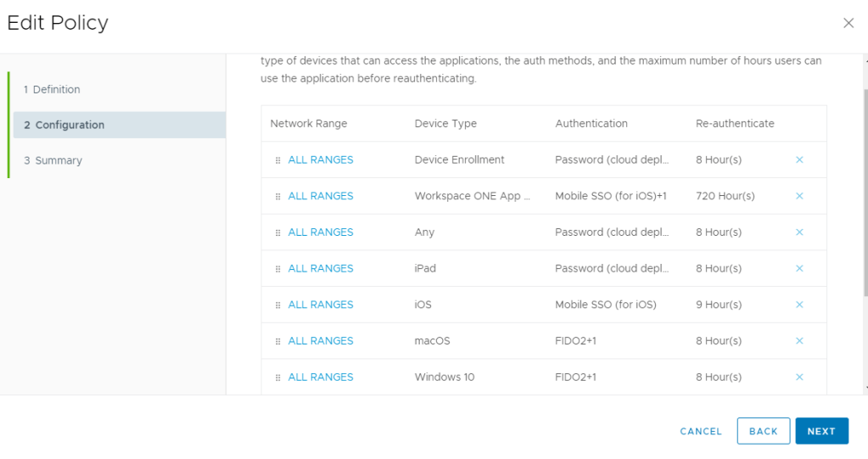Remove the iPad policy rule
The image size is (868, 459).
[799, 268]
